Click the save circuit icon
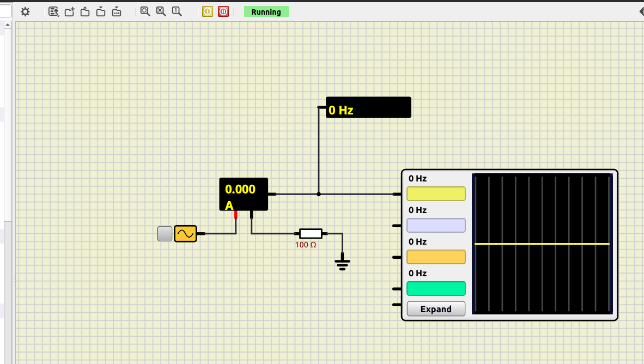644x364 pixels. coord(101,11)
